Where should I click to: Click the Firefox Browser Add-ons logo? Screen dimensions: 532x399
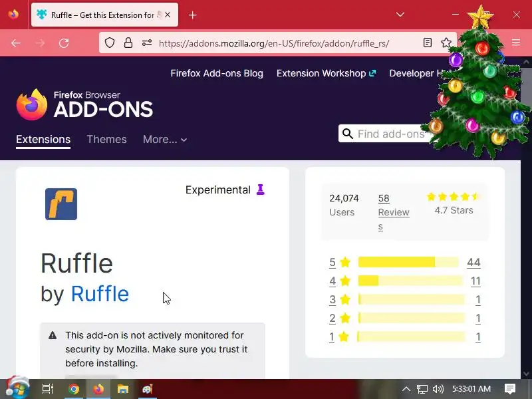click(85, 104)
